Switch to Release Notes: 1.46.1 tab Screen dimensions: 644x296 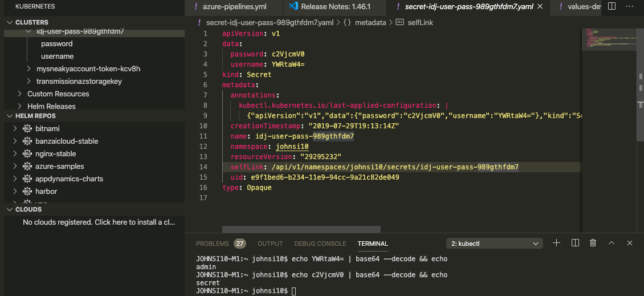pyautogui.click(x=336, y=7)
